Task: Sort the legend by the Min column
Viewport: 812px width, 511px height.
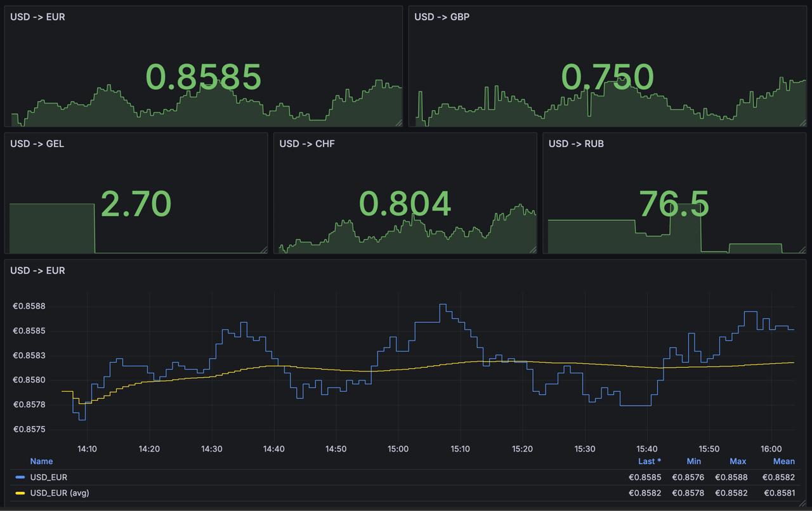Action: point(693,461)
